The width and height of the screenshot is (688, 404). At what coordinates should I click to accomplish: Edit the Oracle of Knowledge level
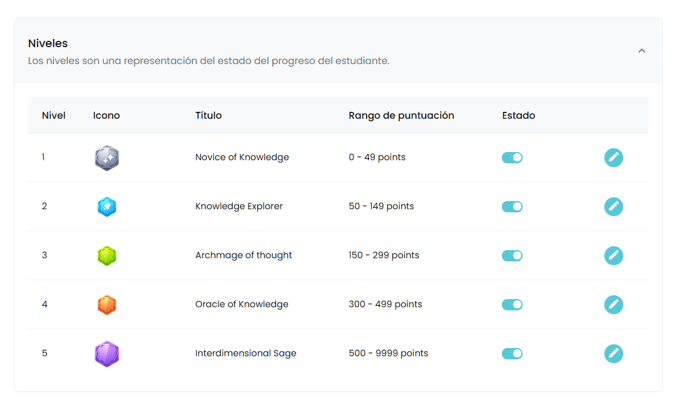(x=613, y=304)
